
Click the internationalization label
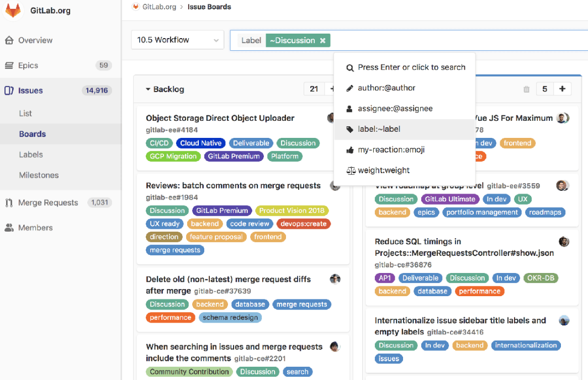pyautogui.click(x=526, y=345)
